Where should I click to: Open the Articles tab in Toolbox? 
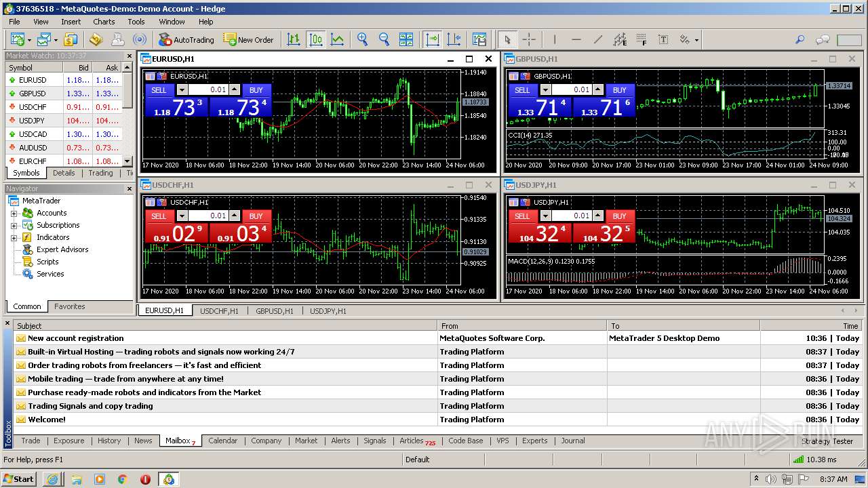(416, 441)
